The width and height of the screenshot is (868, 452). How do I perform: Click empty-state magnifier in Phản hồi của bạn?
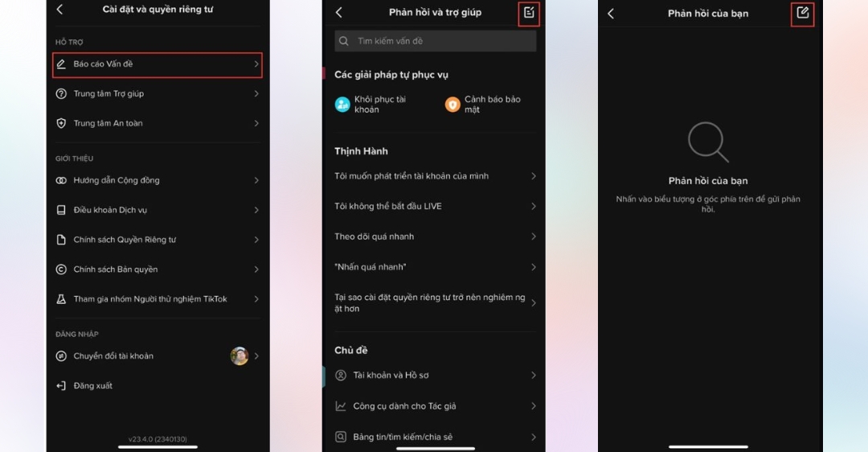[708, 142]
